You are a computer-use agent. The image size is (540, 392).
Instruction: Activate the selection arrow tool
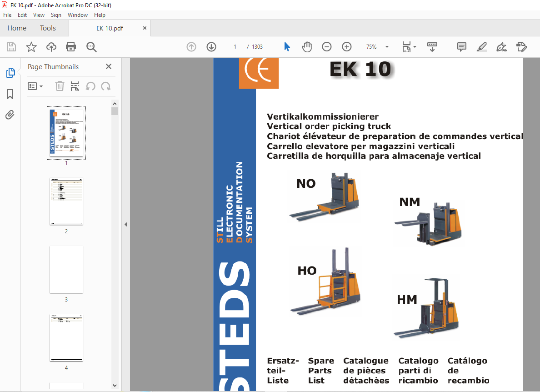(287, 47)
